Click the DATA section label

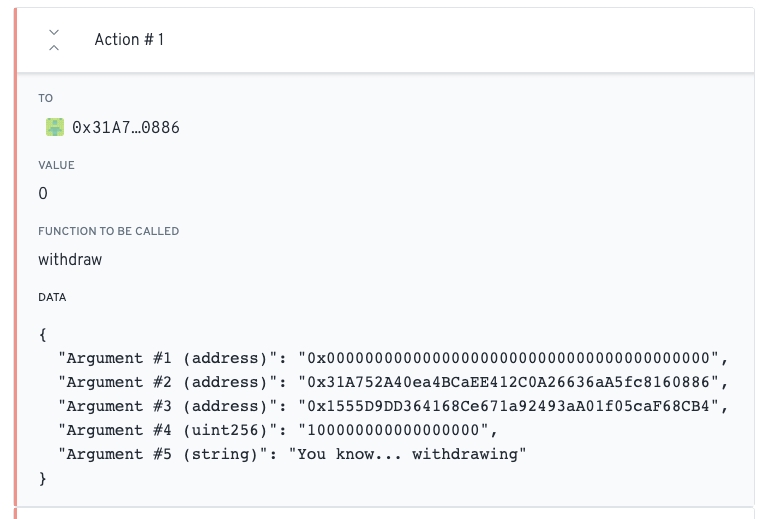point(52,297)
